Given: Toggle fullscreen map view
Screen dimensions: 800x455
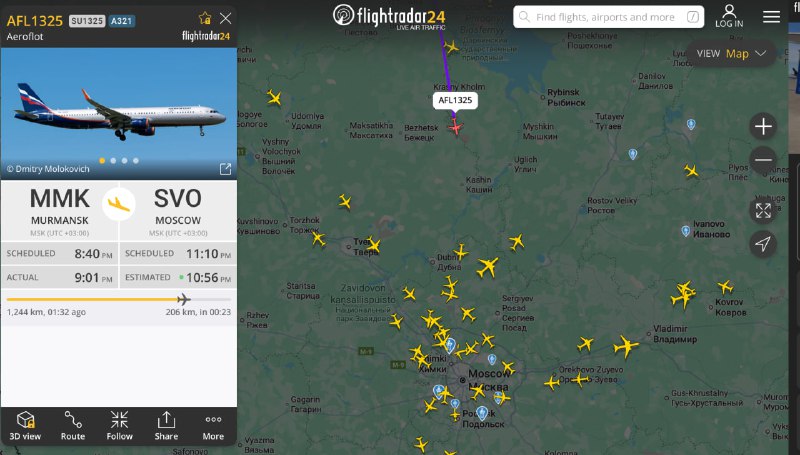Looking at the screenshot, I should click(763, 210).
